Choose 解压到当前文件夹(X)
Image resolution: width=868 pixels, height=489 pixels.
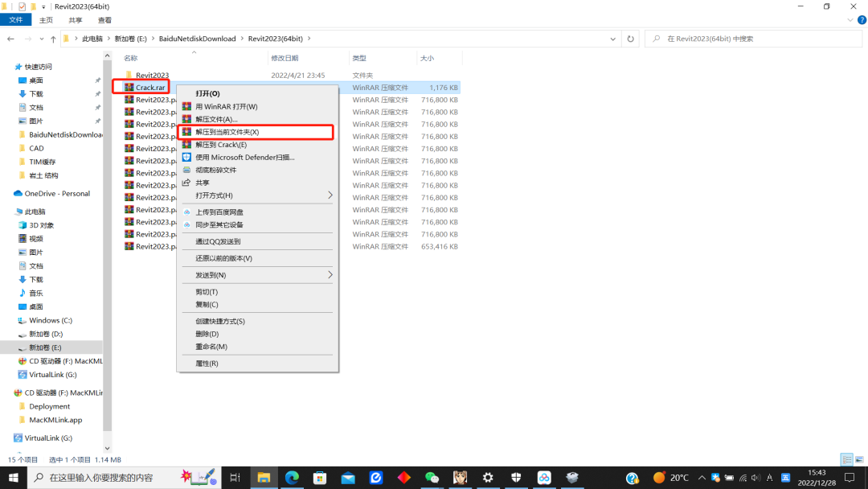257,132
